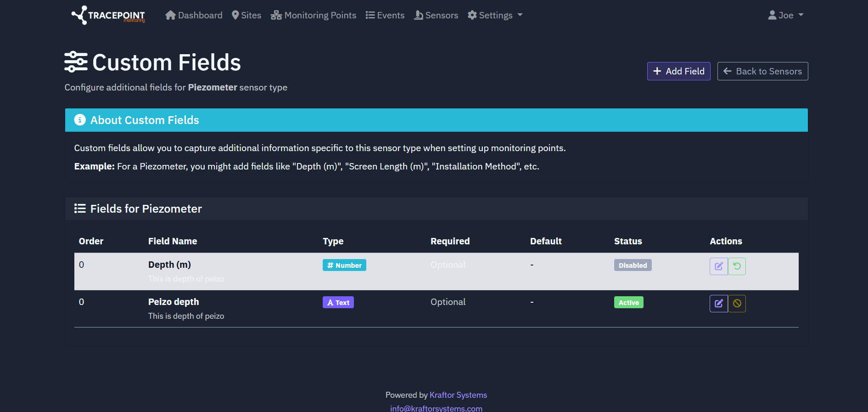This screenshot has width=868, height=412.
Task: Open the Dashboard page
Action: coord(194,15)
